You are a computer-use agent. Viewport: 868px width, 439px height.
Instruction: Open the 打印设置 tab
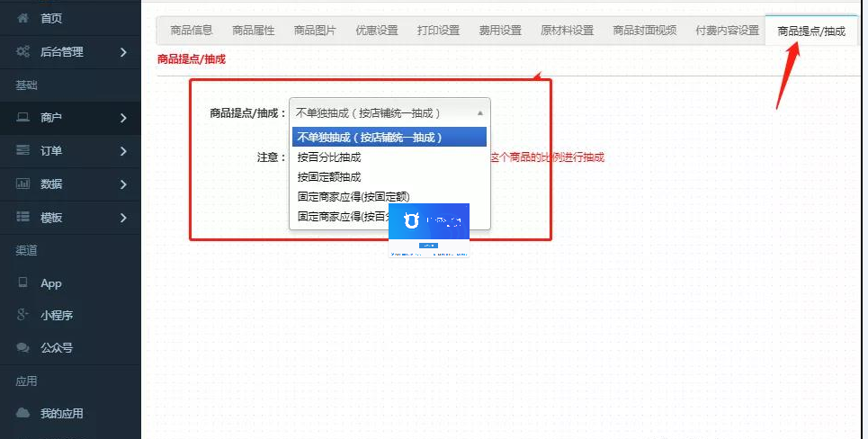pyautogui.click(x=438, y=31)
